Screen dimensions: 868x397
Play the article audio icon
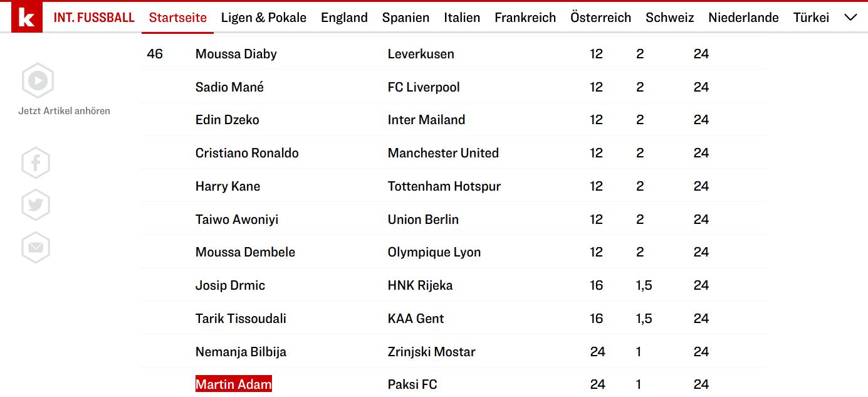click(38, 80)
